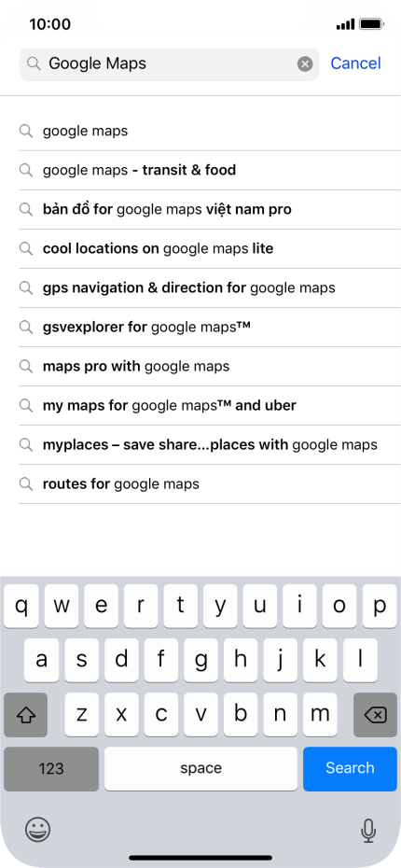
Task: Select the 'google maps' suggestion
Action: coord(210,131)
